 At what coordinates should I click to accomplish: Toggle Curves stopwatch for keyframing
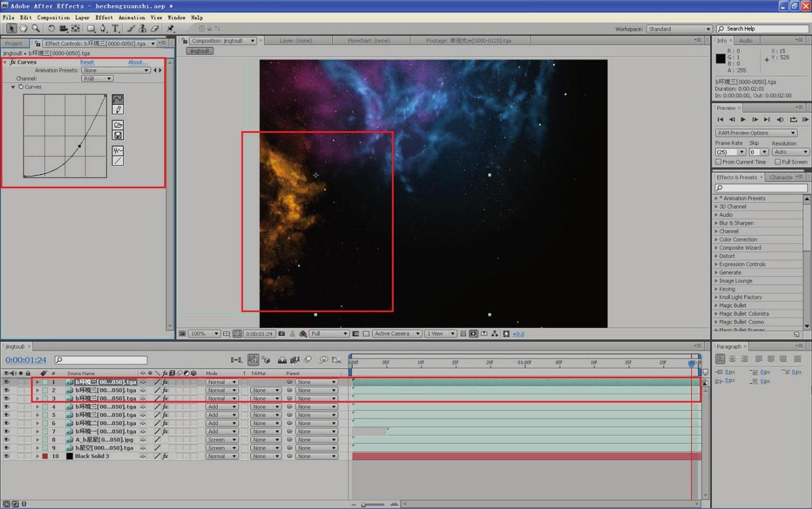[x=21, y=87]
